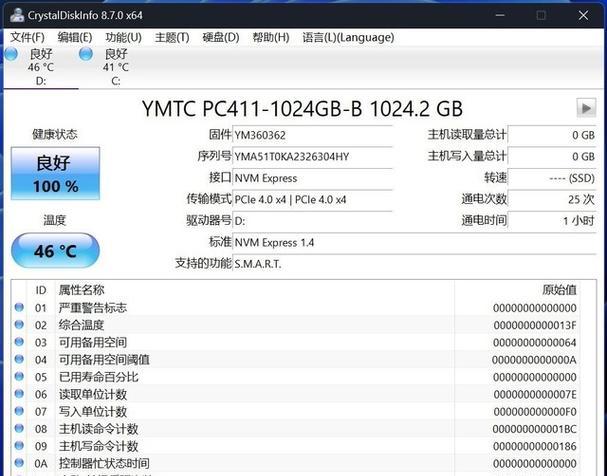Click the disk title YMTC PC411-1024GB-B
Viewport: 607px width, 476px height.
(x=252, y=108)
